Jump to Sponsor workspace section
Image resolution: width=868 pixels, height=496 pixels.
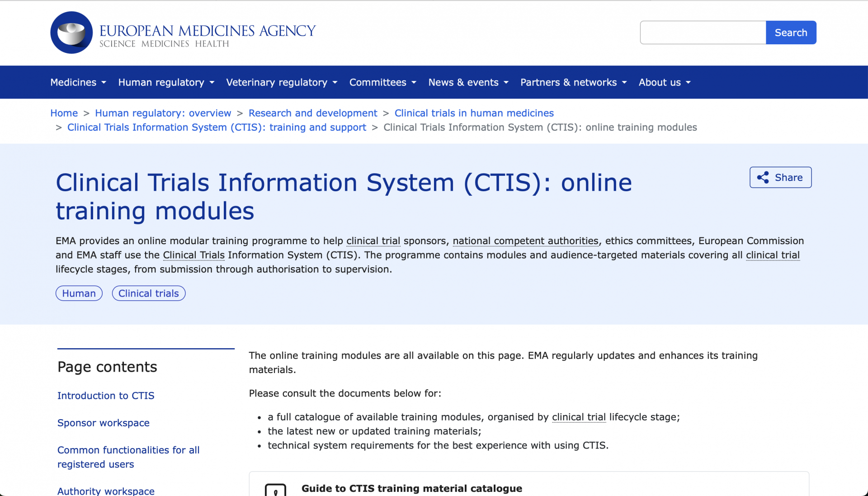pos(103,423)
